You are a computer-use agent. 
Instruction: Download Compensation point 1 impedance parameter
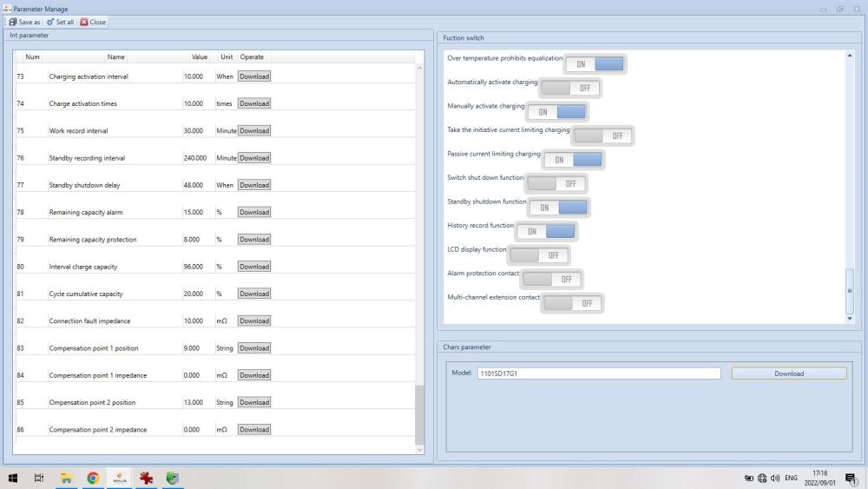point(254,375)
